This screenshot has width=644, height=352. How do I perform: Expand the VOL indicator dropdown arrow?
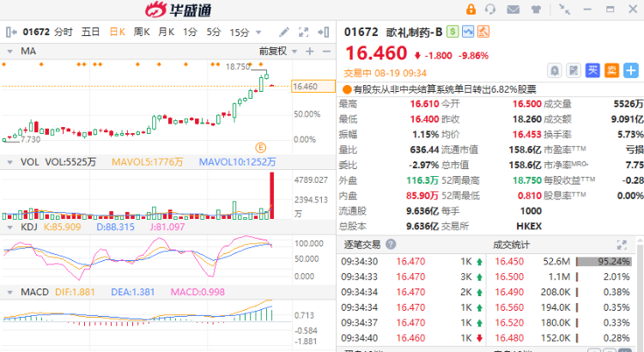tap(9, 162)
